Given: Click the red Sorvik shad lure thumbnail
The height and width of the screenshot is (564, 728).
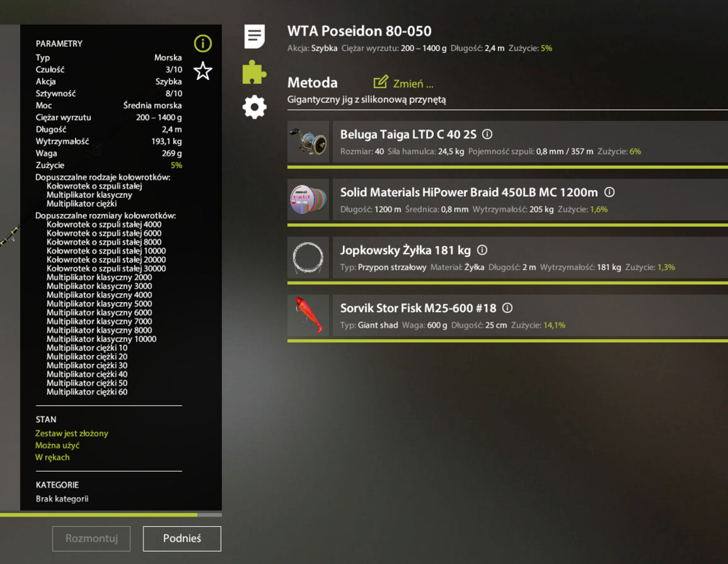Looking at the screenshot, I should tap(309, 315).
